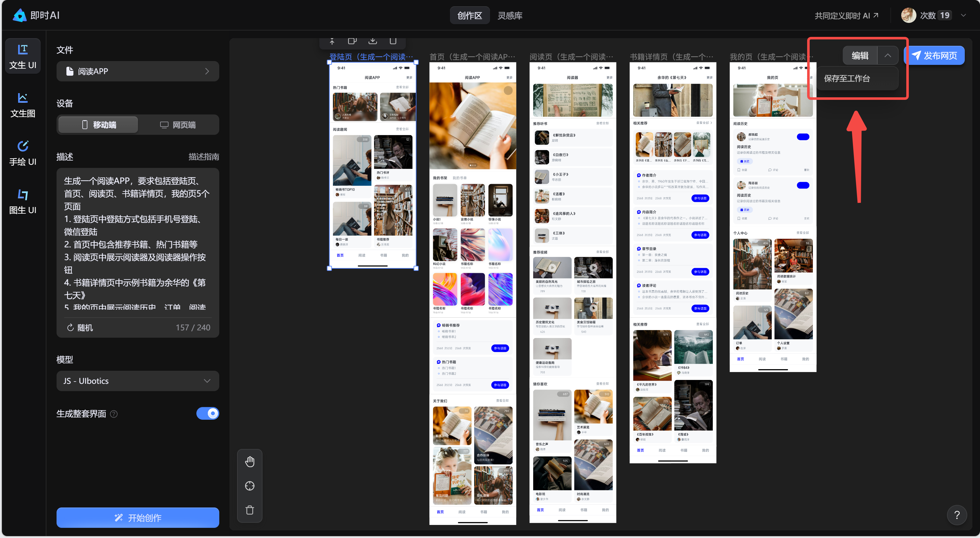Image resolution: width=980 pixels, height=538 pixels.
Task: Open the 图生 UI tool
Action: (23, 201)
